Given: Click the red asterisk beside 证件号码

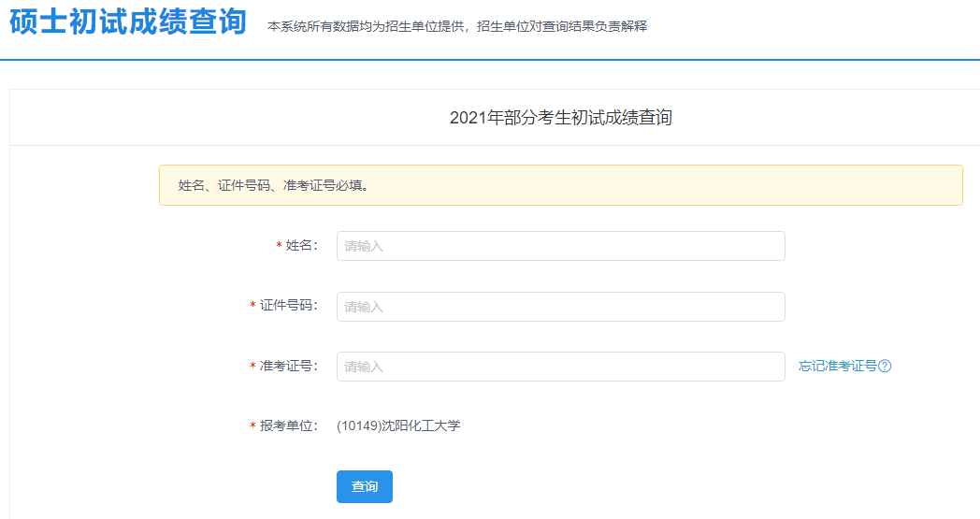Looking at the screenshot, I should tap(253, 308).
